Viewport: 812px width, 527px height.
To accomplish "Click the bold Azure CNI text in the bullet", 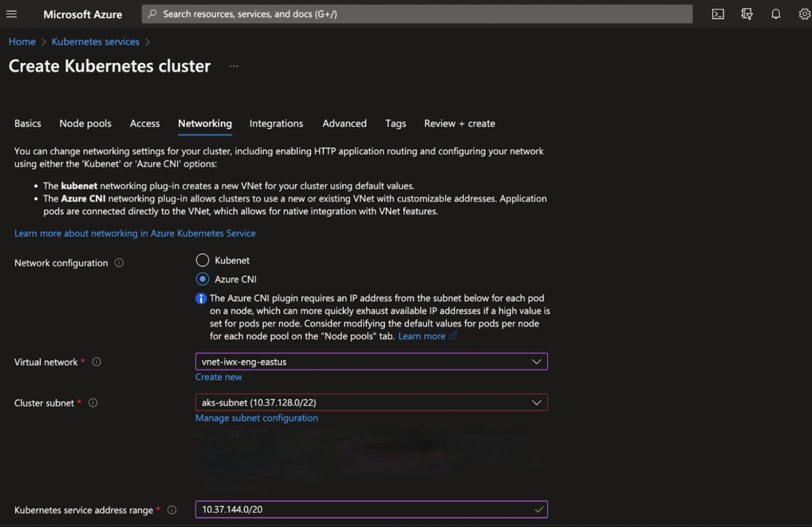I will tap(83, 199).
